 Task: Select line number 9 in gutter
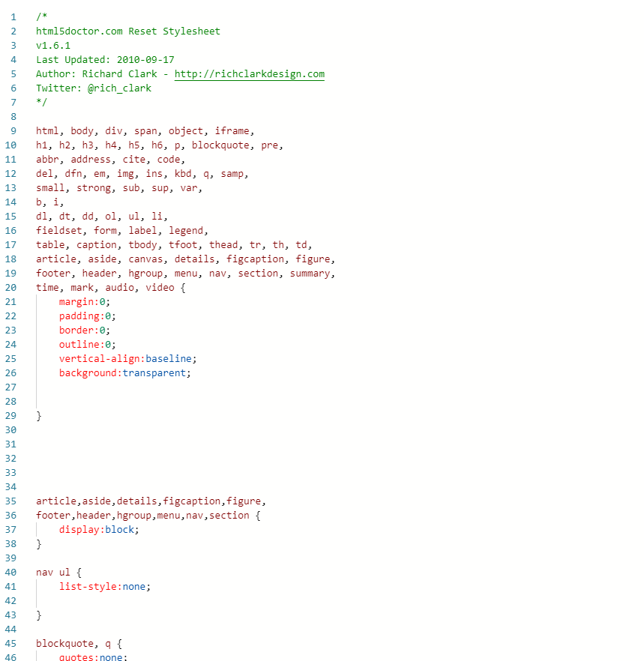pyautogui.click(x=13, y=131)
